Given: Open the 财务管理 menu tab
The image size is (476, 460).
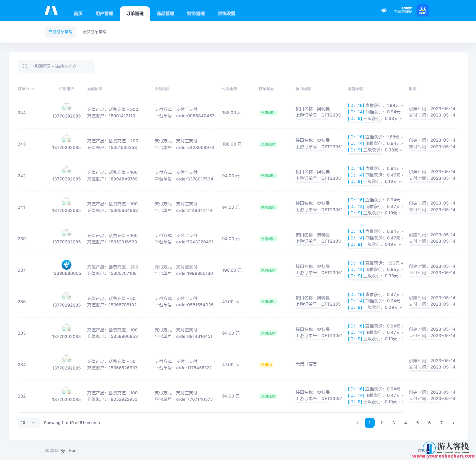Looking at the screenshot, I should click(196, 14).
